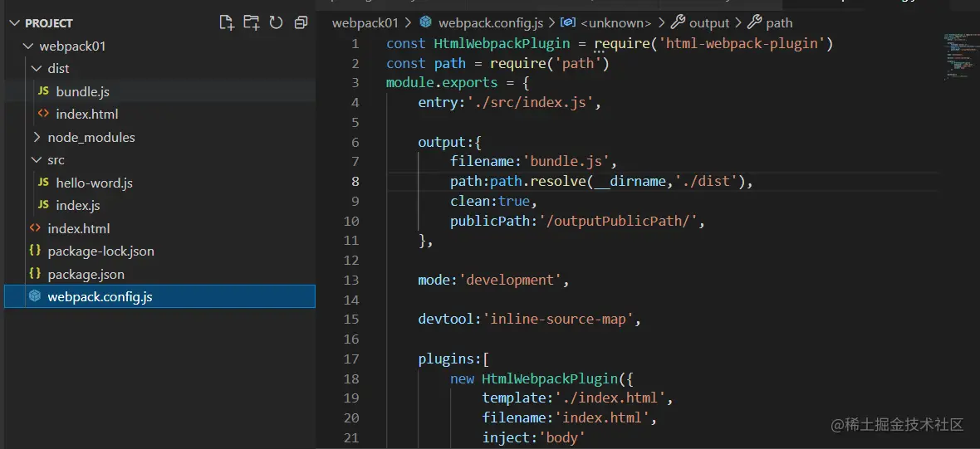
Task: Click path in the breadcrumb bar
Action: pyautogui.click(x=779, y=23)
